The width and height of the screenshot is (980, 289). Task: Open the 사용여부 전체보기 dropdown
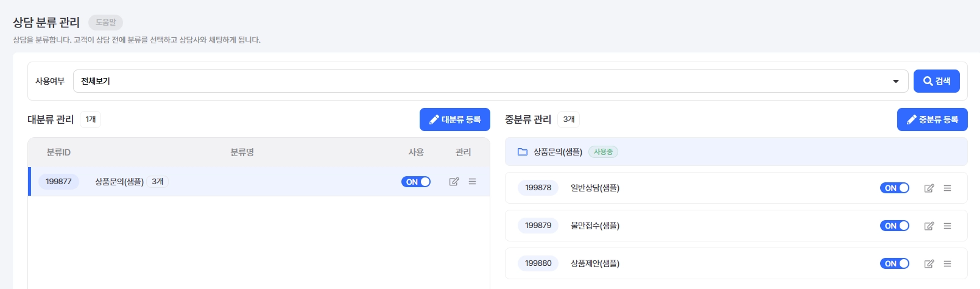click(x=487, y=81)
